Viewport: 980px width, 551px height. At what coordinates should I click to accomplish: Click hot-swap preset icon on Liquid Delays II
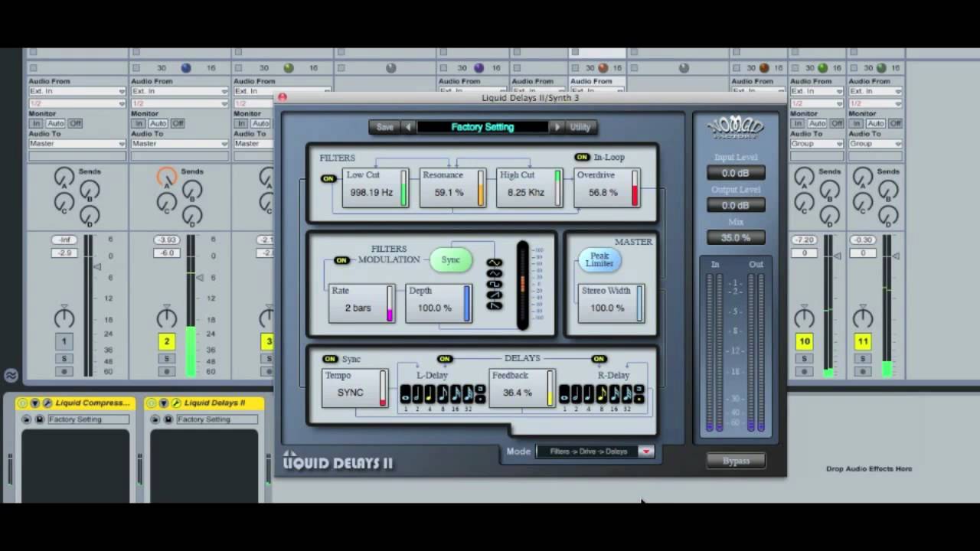pyautogui.click(x=155, y=419)
